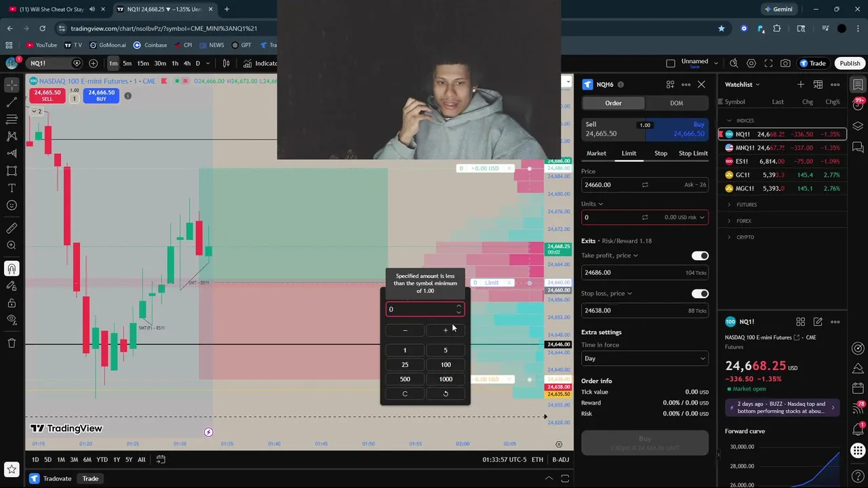
Task: Toggle stay in drawing mode
Action: click(x=12, y=286)
